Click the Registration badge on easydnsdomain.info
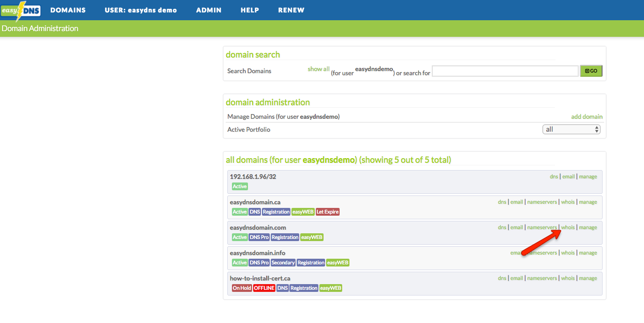The image size is (644, 323). tap(311, 263)
